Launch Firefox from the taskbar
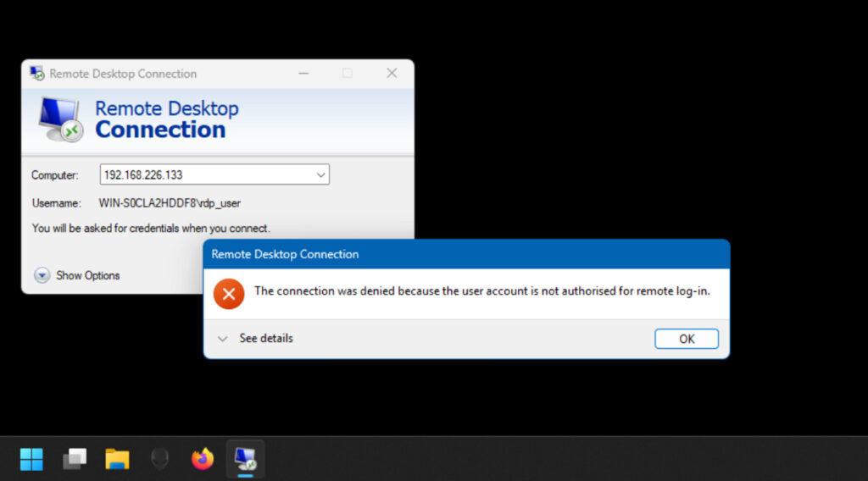868x481 pixels. pyautogui.click(x=203, y=459)
